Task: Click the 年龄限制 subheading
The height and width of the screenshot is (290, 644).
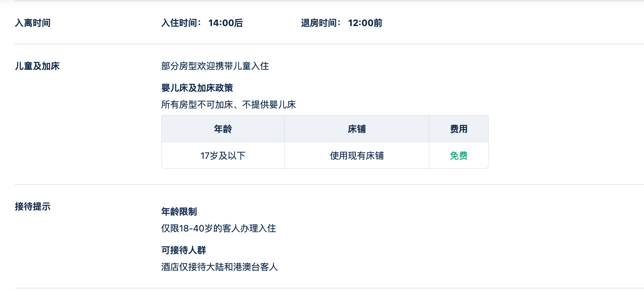Action: [179, 212]
